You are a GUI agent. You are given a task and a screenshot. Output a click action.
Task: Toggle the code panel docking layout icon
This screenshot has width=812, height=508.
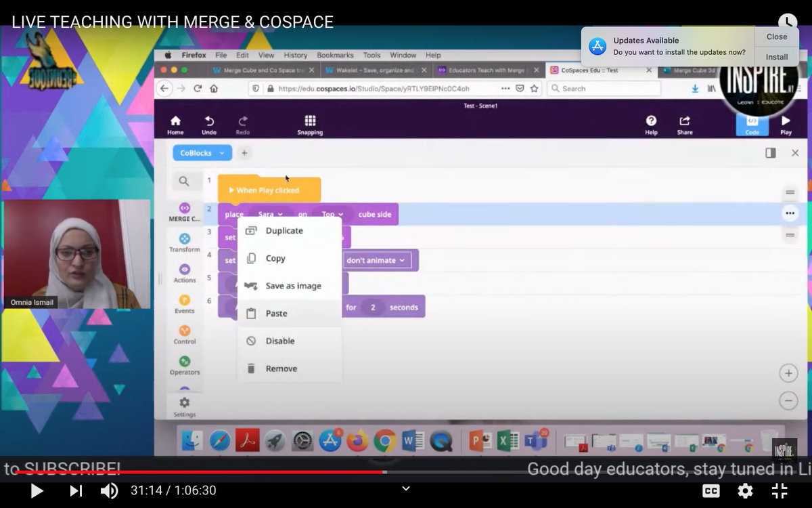[771, 153]
